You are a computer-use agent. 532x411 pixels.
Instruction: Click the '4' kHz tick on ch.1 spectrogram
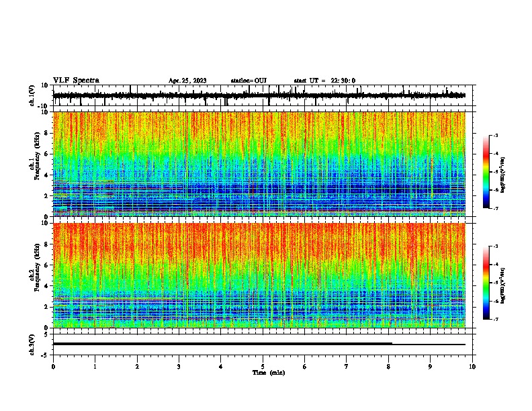click(46, 175)
